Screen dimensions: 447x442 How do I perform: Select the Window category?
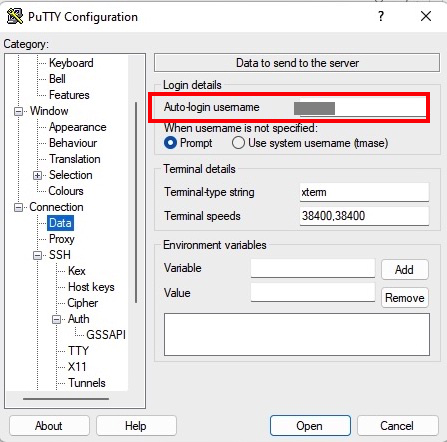coord(49,111)
